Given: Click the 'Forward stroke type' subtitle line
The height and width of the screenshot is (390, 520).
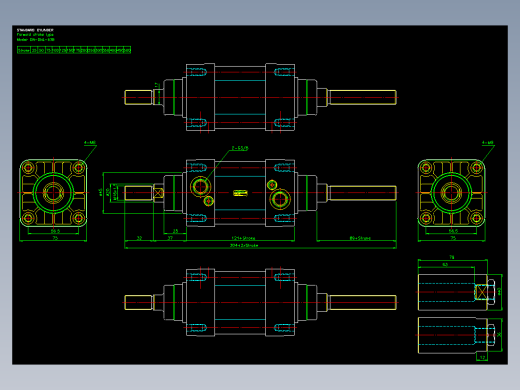Looking at the screenshot, I should point(35,35).
